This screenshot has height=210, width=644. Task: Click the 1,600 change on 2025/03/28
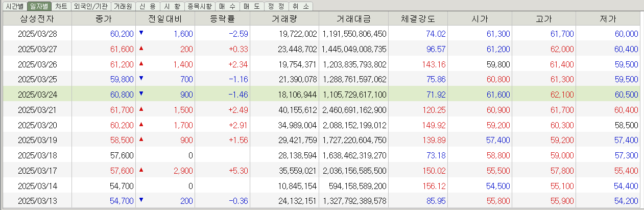pos(183,34)
